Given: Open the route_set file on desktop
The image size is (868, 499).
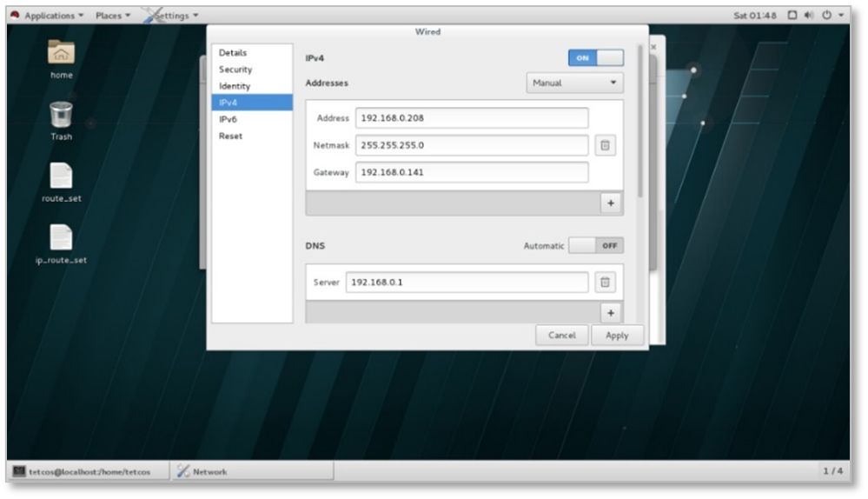Looking at the screenshot, I should click(61, 176).
